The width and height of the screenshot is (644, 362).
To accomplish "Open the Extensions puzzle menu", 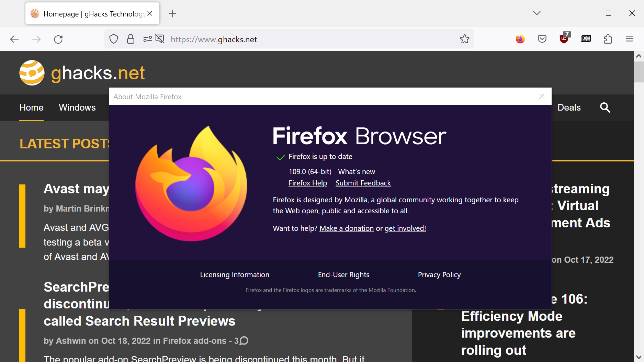I will pyautogui.click(x=608, y=39).
